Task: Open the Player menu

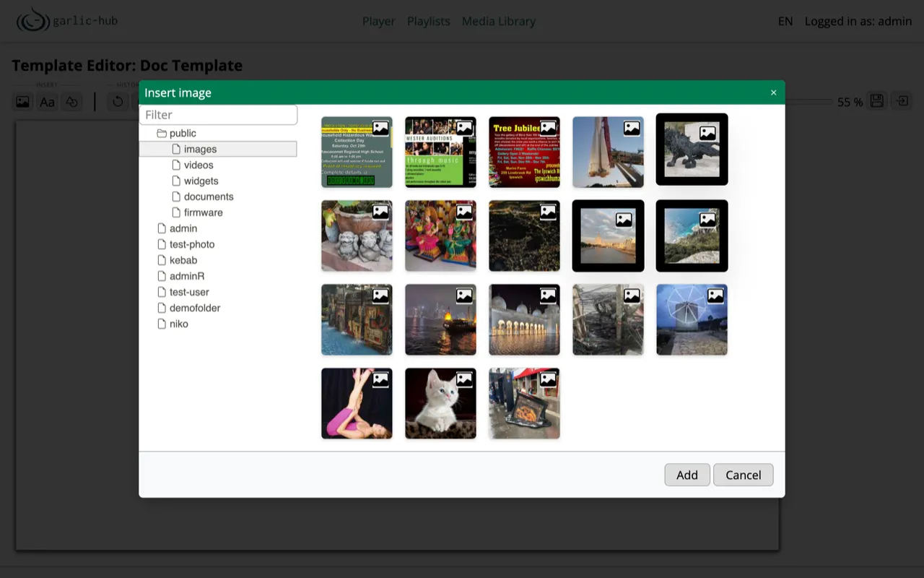Action: coord(378,21)
